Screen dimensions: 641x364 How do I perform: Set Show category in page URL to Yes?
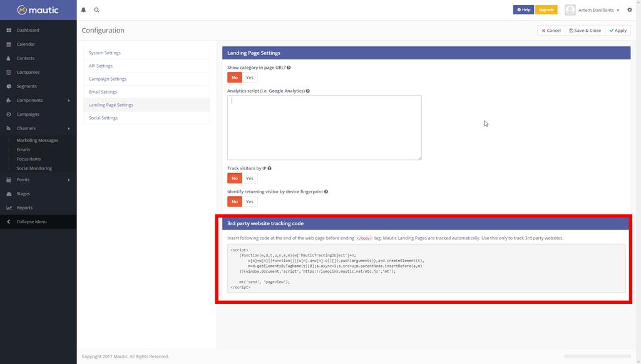click(250, 78)
